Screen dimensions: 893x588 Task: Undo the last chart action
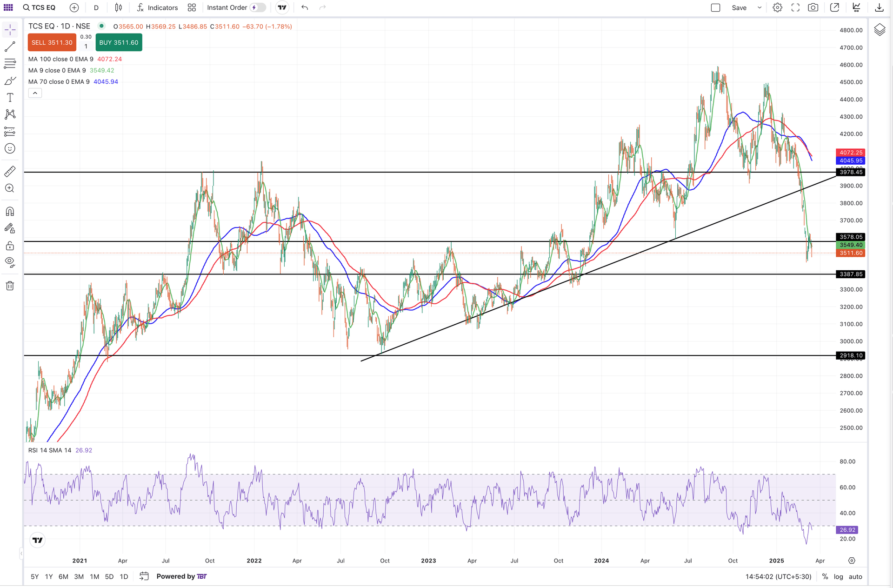click(305, 7)
